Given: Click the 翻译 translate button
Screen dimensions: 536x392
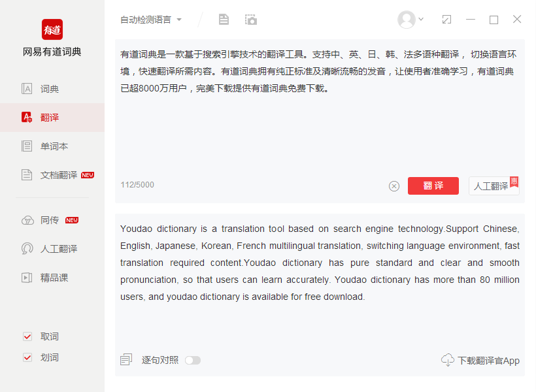Looking at the screenshot, I should [x=433, y=186].
